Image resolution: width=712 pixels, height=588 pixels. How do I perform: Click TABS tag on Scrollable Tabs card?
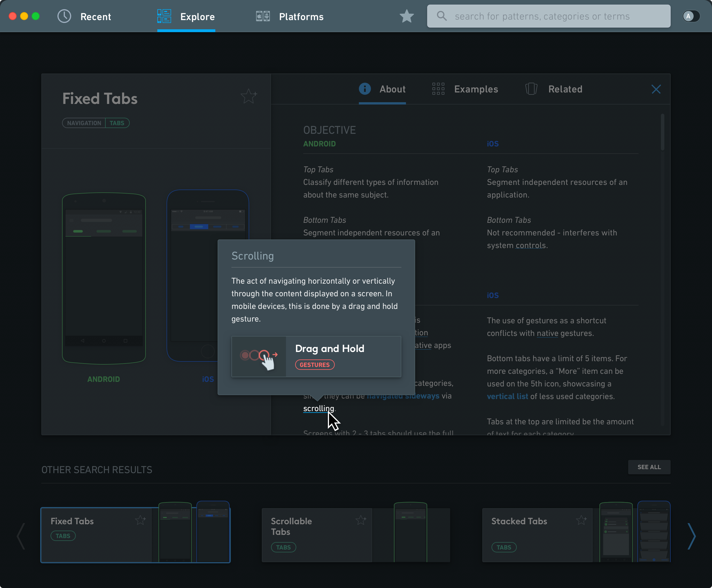tap(284, 547)
